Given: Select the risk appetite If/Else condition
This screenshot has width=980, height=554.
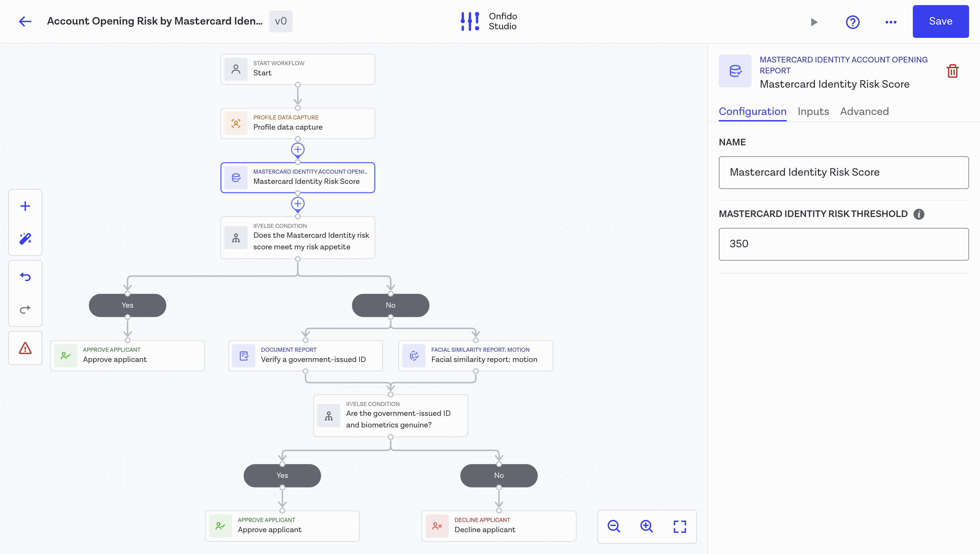Looking at the screenshot, I should pos(297,238).
